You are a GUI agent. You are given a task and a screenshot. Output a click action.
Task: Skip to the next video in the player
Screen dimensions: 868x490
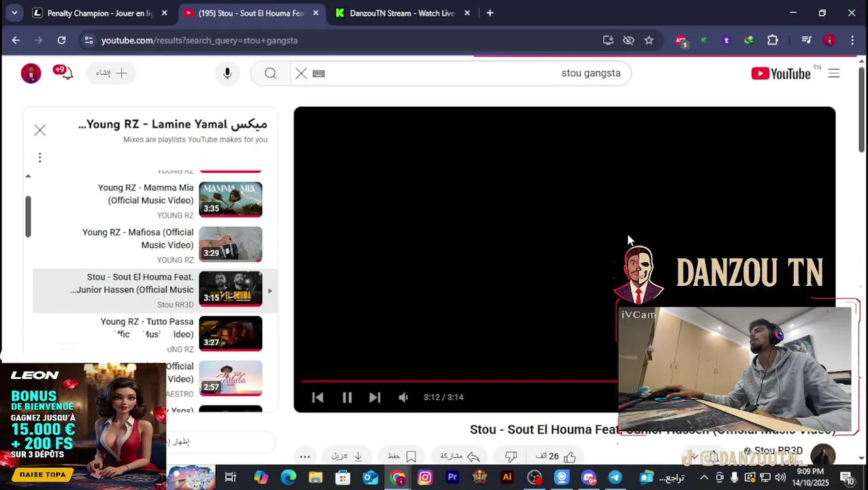click(374, 397)
